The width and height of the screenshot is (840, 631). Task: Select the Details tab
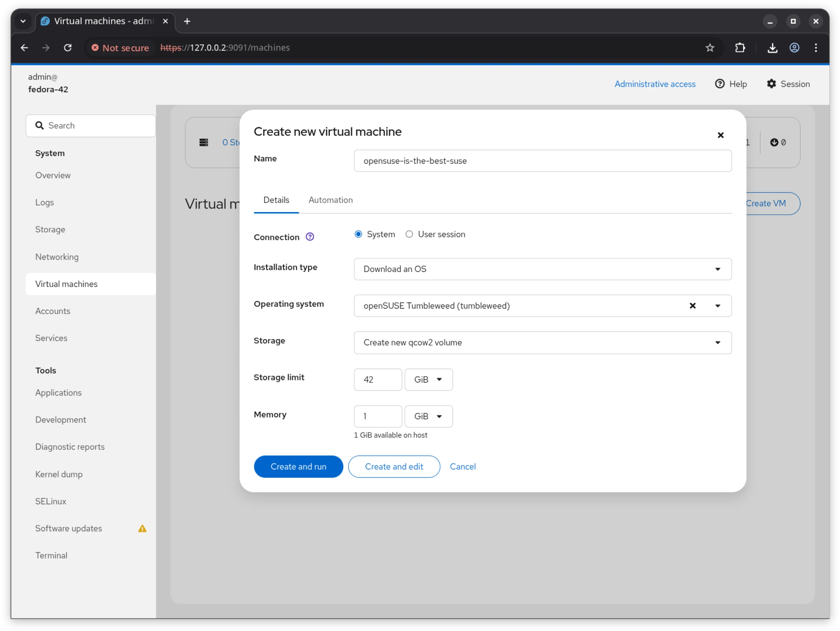click(276, 200)
